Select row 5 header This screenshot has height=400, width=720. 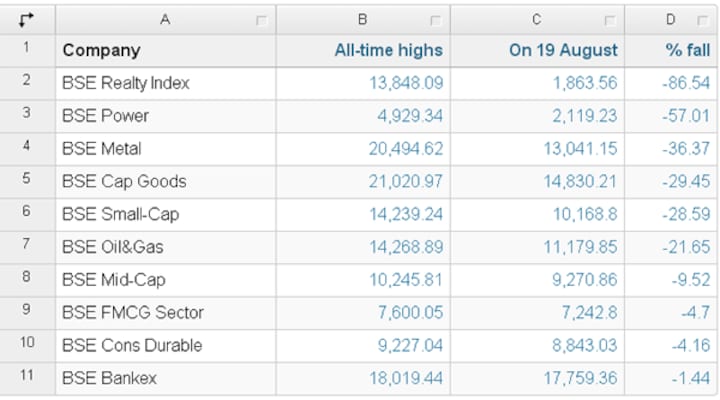tap(27, 182)
